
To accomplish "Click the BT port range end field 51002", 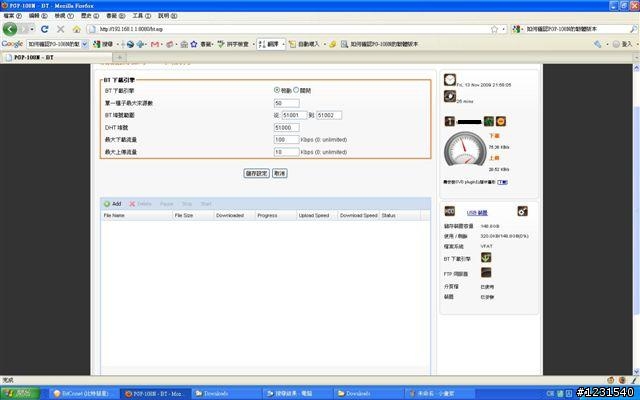I will [329, 116].
